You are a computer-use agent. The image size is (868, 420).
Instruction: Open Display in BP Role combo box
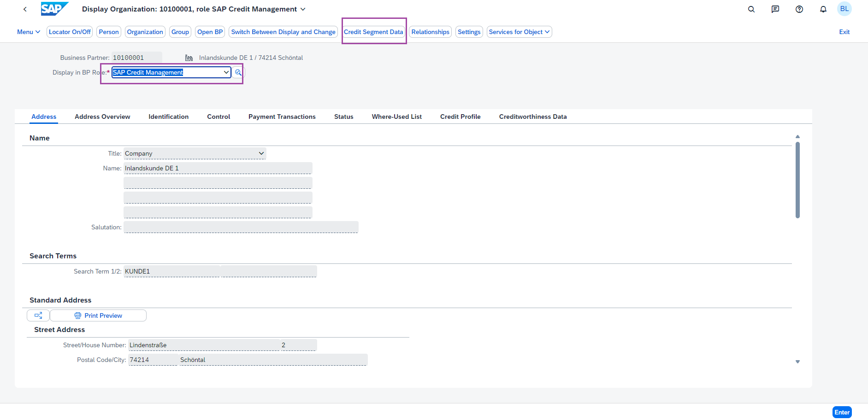click(171, 72)
